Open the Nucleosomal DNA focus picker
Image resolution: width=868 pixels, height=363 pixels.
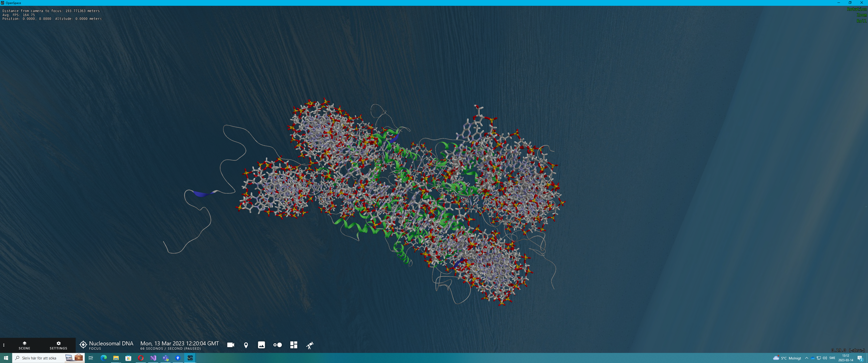[106, 345]
